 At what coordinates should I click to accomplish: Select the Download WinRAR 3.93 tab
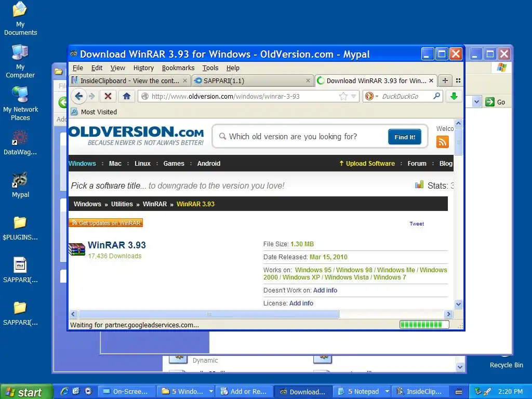pyautogui.click(x=376, y=81)
